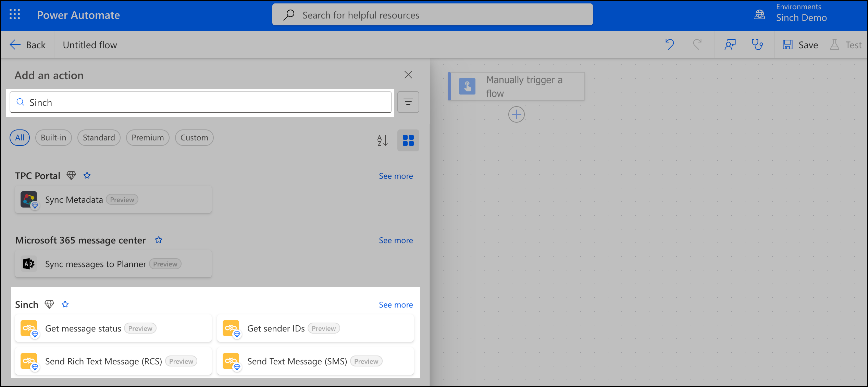The image size is (868, 387).
Task: Sort connectors alphabetically A to Z
Action: 382,140
